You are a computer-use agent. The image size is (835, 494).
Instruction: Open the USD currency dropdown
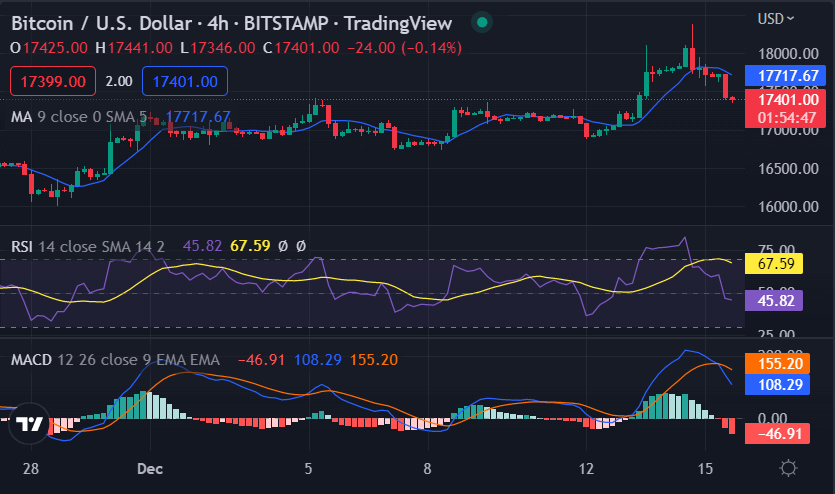pyautogui.click(x=776, y=19)
